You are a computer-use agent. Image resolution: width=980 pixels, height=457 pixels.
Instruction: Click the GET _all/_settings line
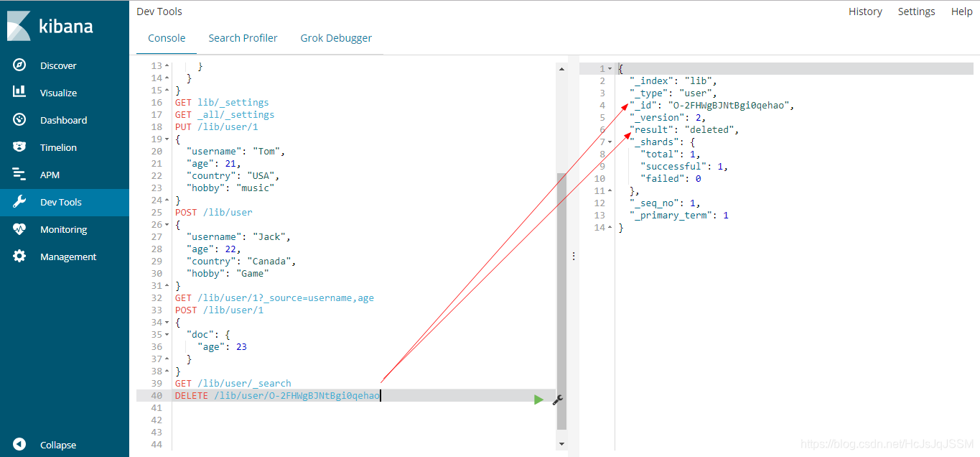coord(225,115)
